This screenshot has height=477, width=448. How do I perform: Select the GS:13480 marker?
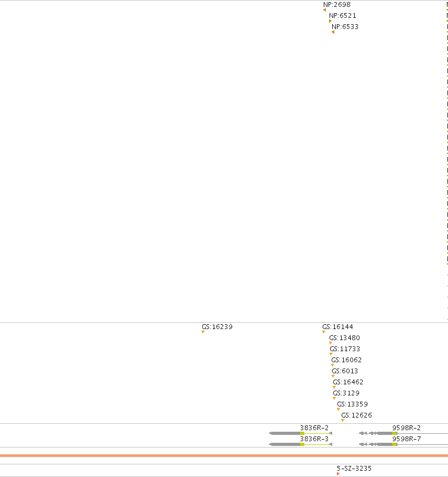click(x=331, y=343)
